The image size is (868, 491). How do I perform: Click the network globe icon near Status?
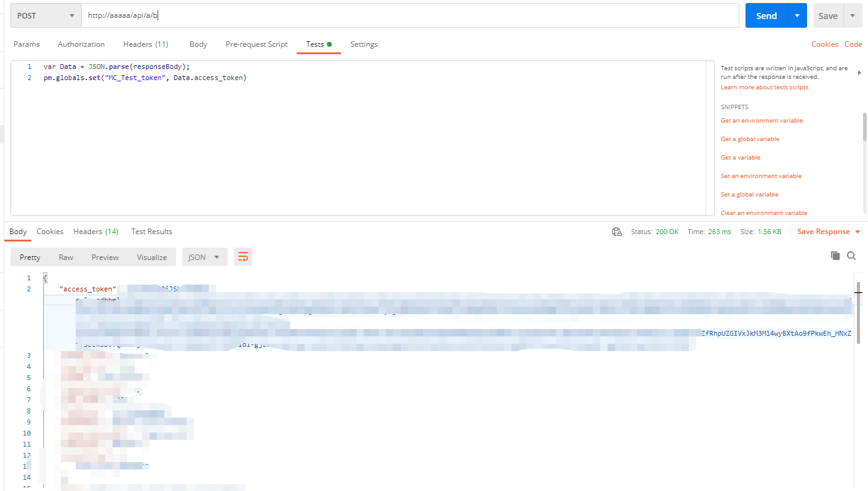tap(616, 232)
